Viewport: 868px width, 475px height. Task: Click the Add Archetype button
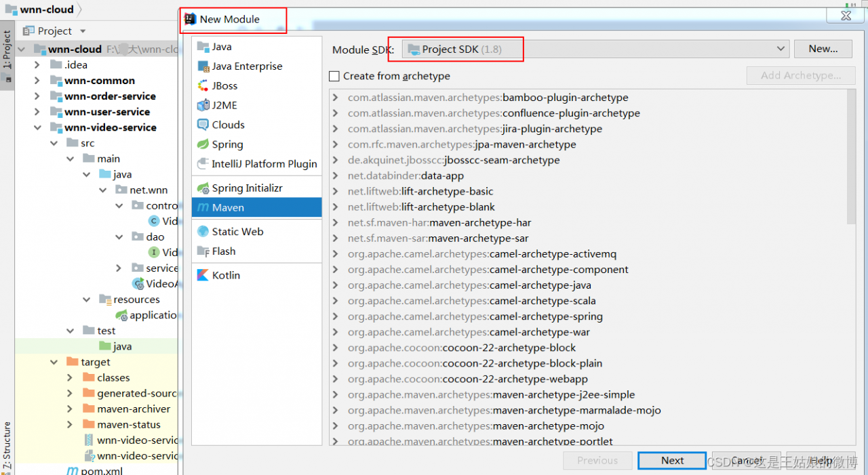tap(801, 75)
